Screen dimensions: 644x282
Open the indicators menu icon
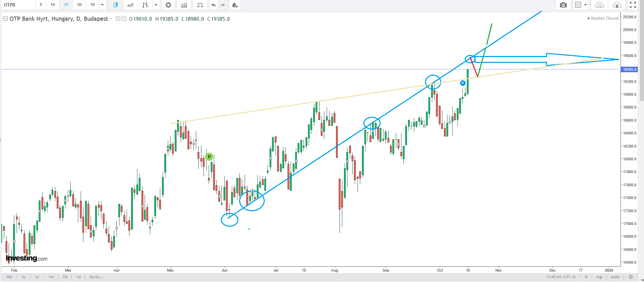(x=184, y=5)
